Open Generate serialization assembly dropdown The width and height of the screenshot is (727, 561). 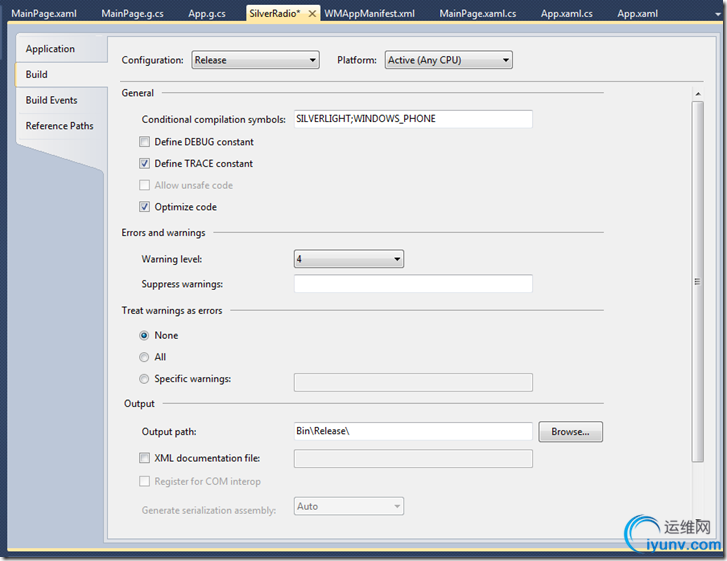point(349,506)
